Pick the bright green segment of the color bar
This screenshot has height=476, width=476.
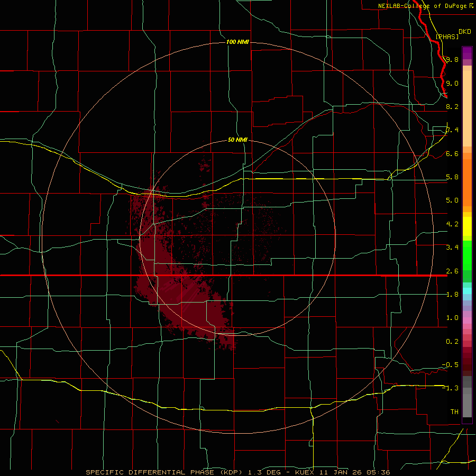click(x=467, y=256)
